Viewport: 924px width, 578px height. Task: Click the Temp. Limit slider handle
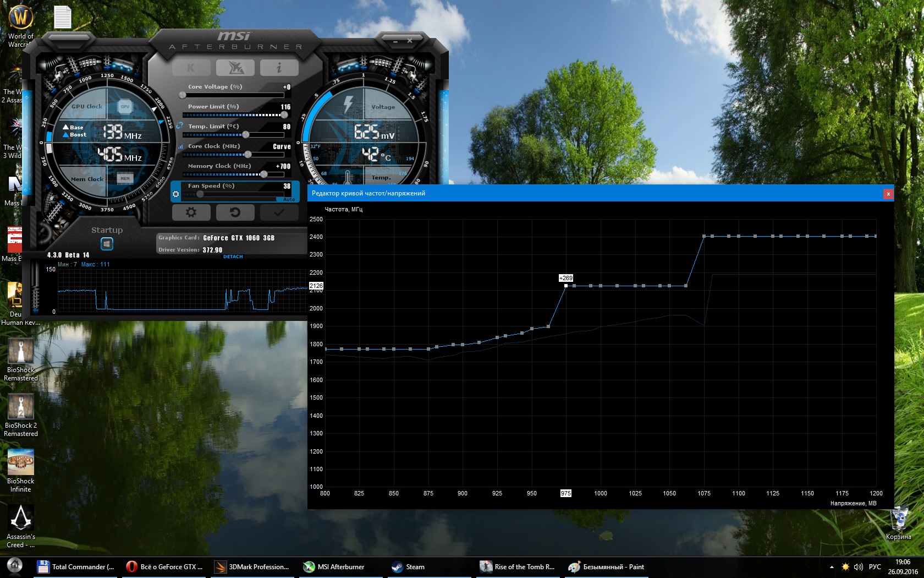tap(246, 135)
